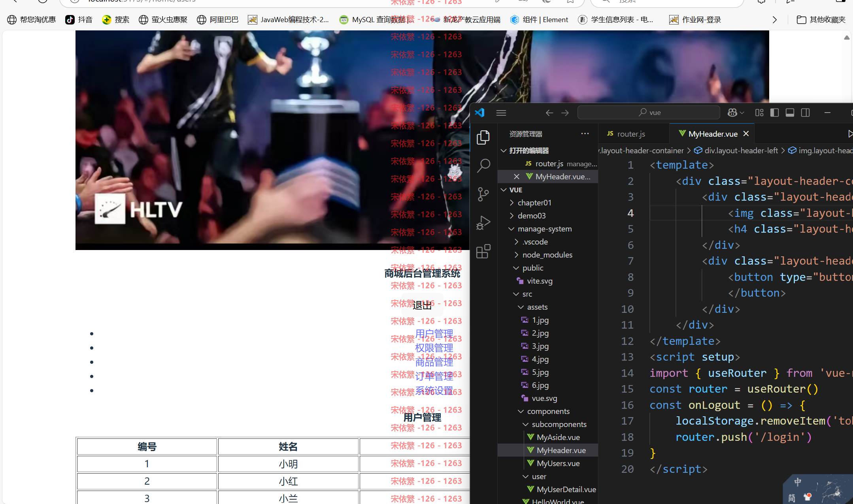Collapse the user folder in the tree

tap(539, 476)
